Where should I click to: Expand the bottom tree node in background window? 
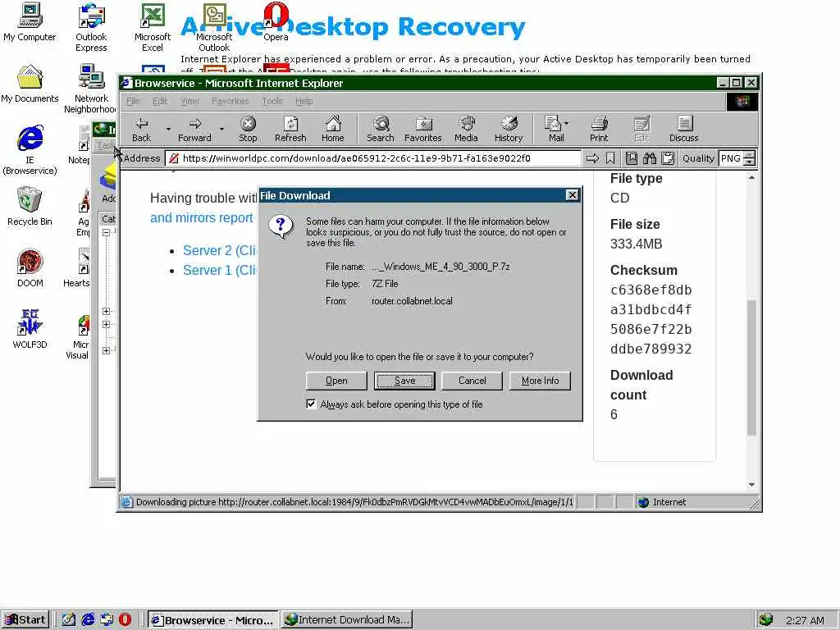[106, 350]
